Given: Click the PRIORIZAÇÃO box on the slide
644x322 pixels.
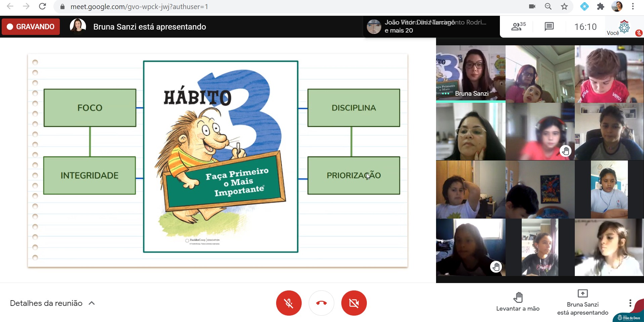Looking at the screenshot, I should (x=353, y=175).
